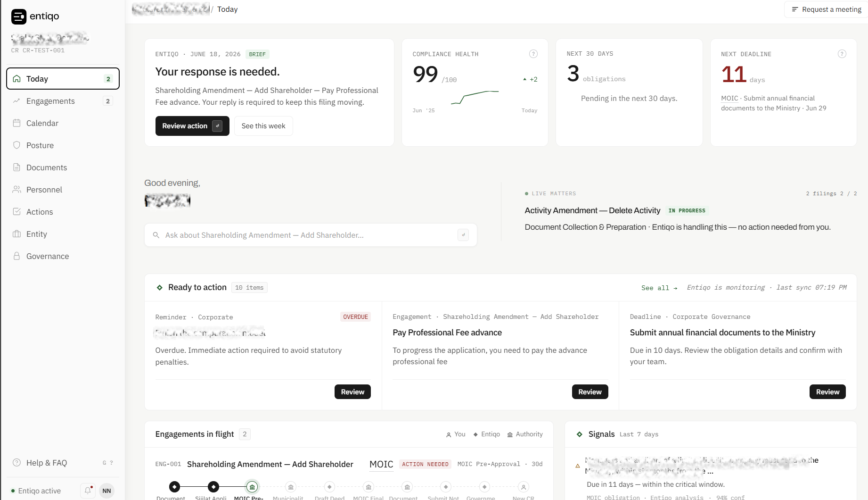
Task: Click the Authority legend building icon
Action: coord(510,434)
